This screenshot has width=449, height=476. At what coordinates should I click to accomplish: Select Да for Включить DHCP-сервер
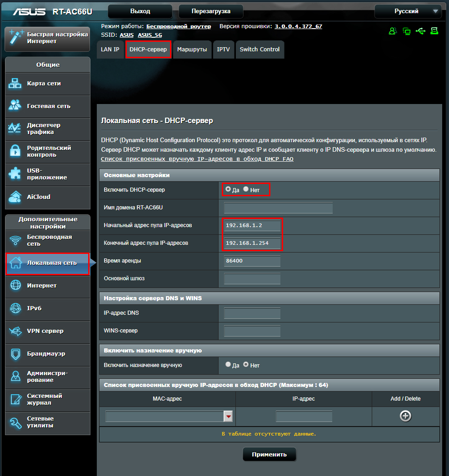click(x=228, y=189)
